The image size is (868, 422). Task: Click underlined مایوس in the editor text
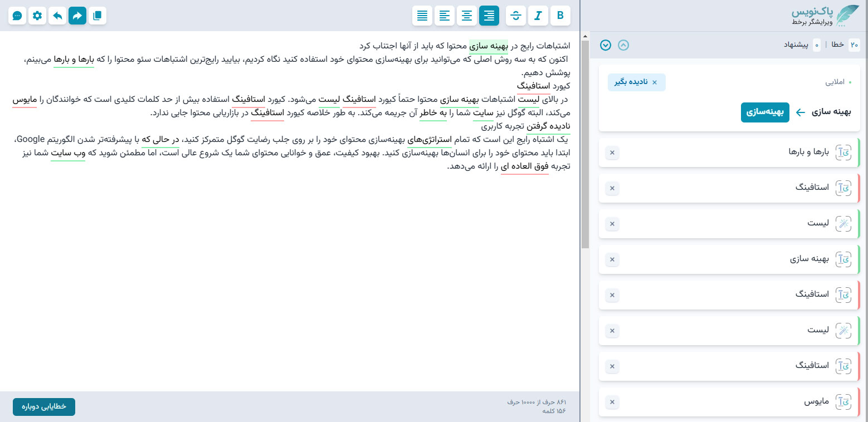click(x=25, y=100)
